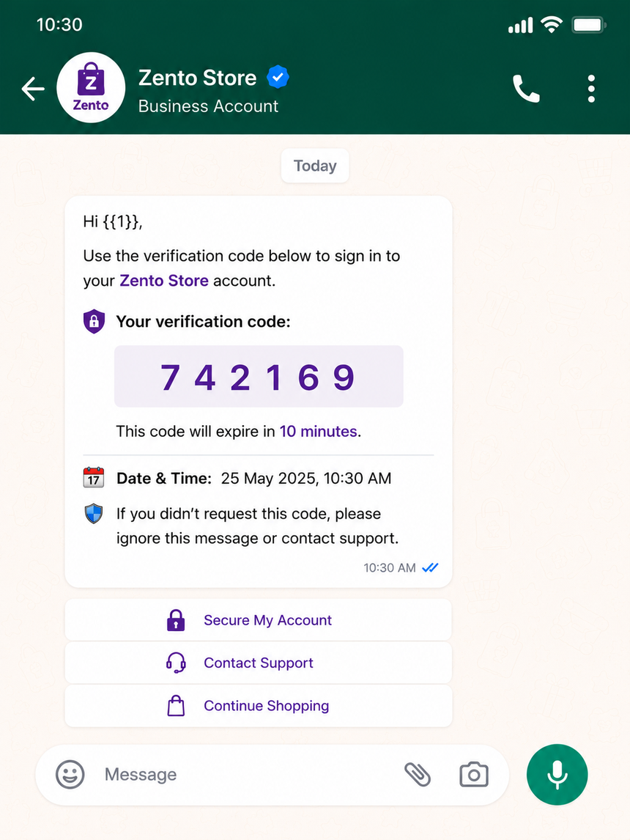Screen dimensions: 630x840
Task: Tap the Today date chip
Action: (315, 166)
